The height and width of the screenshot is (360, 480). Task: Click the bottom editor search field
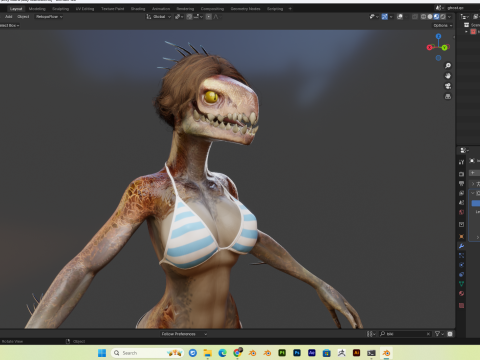(405, 334)
